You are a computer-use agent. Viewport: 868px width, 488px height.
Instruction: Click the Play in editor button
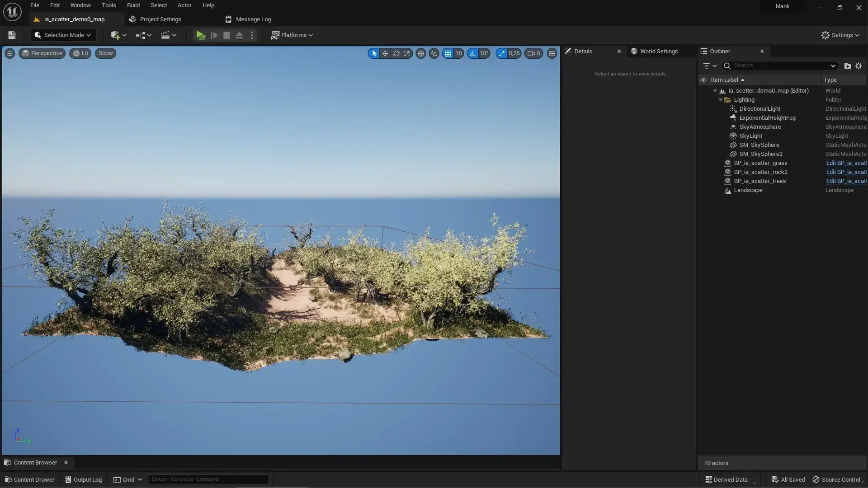click(x=200, y=35)
